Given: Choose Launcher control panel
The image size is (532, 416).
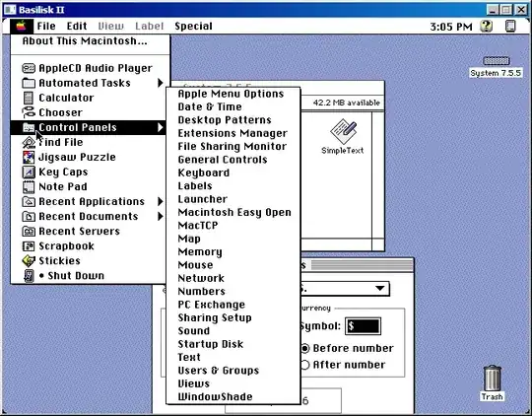Looking at the screenshot, I should point(233,199).
